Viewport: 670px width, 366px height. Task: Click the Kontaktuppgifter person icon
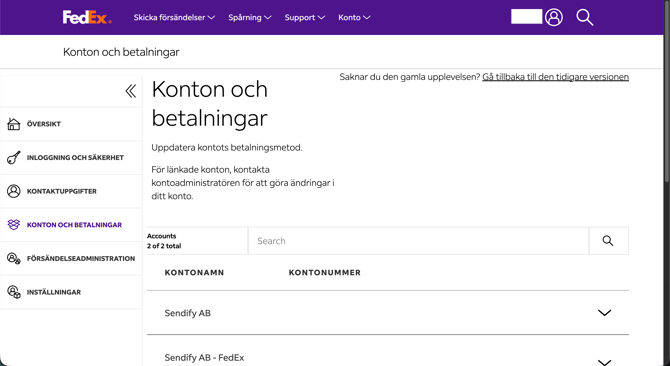point(14,191)
